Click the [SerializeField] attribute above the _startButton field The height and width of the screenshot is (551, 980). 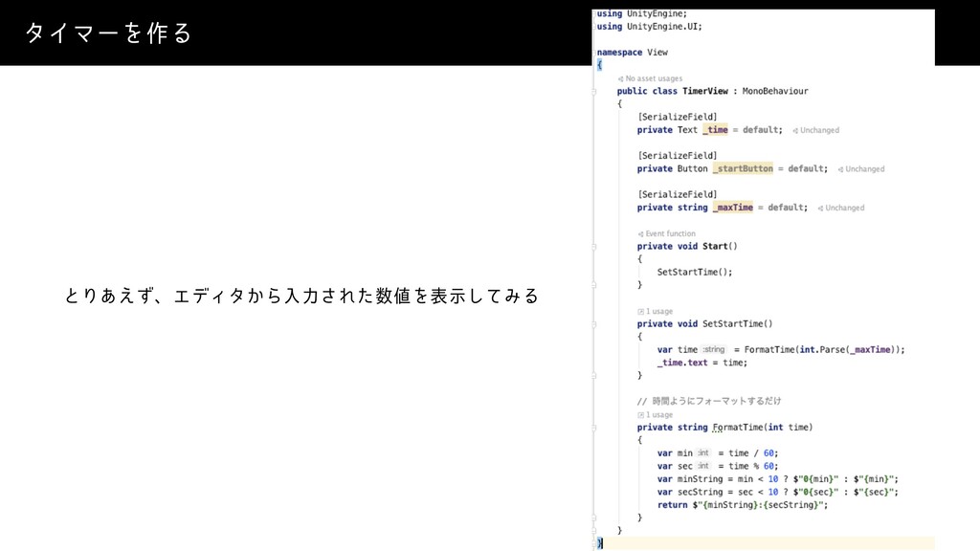(678, 156)
